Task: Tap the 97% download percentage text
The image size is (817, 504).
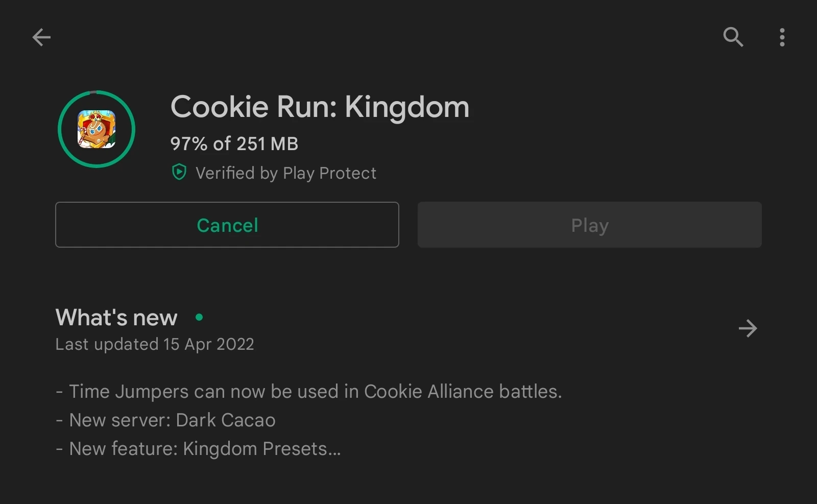Action: [x=189, y=144]
